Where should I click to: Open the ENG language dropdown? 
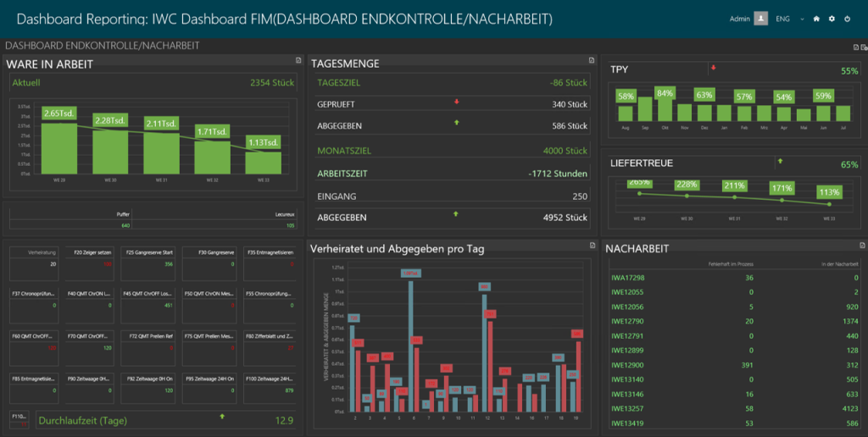pyautogui.click(x=802, y=19)
